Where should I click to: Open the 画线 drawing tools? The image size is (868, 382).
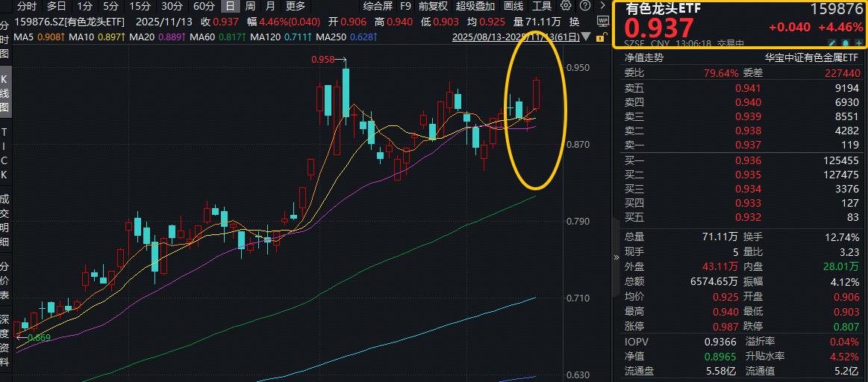coord(513,6)
